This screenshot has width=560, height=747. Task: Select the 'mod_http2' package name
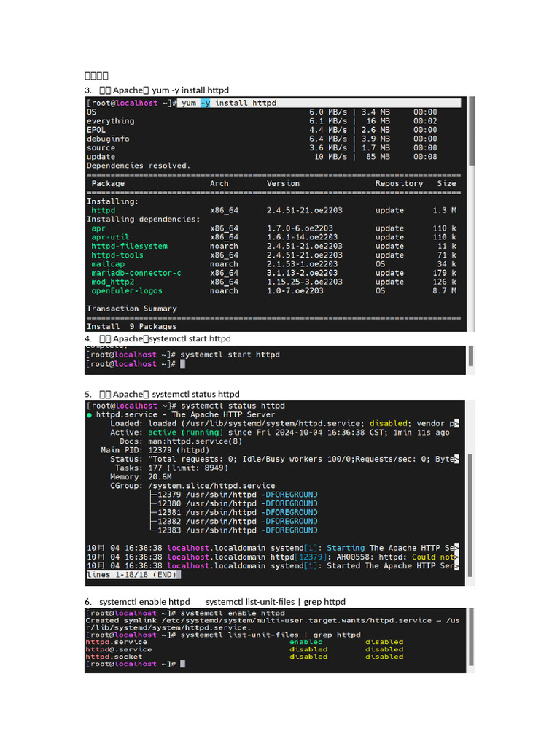tap(113, 282)
